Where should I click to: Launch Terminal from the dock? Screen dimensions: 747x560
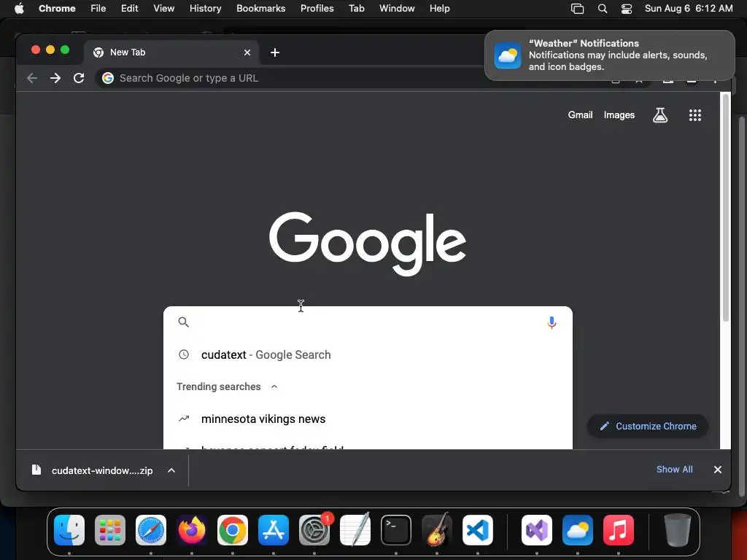396,530
